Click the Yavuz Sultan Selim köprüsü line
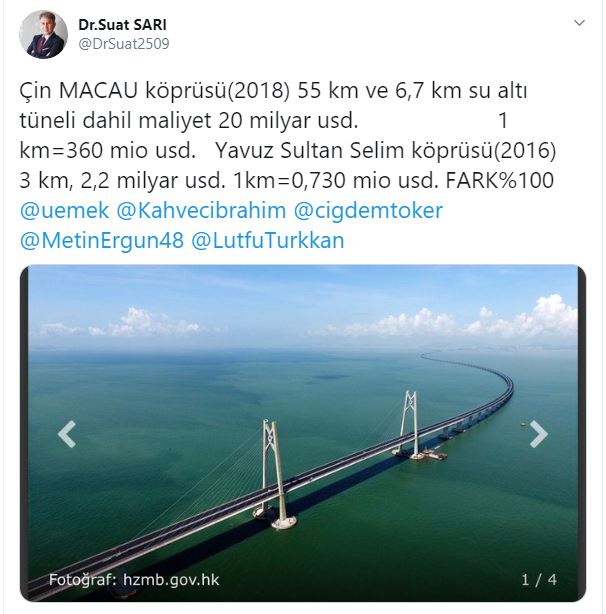Screen dimensions: 606x614 (385, 150)
